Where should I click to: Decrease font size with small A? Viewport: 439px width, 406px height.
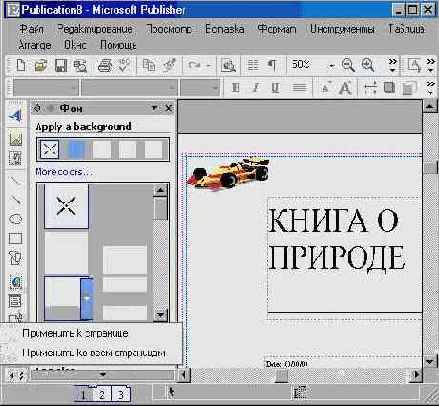[325, 88]
